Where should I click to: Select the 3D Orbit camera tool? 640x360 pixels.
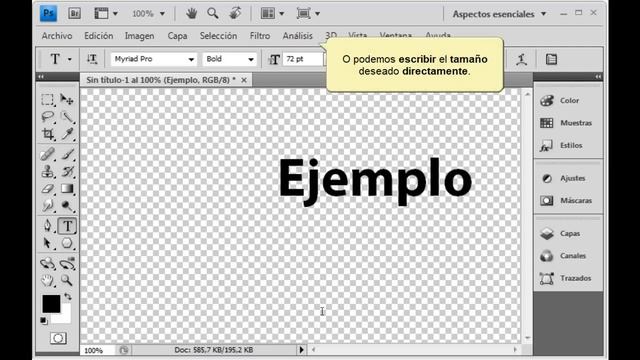click(67, 264)
